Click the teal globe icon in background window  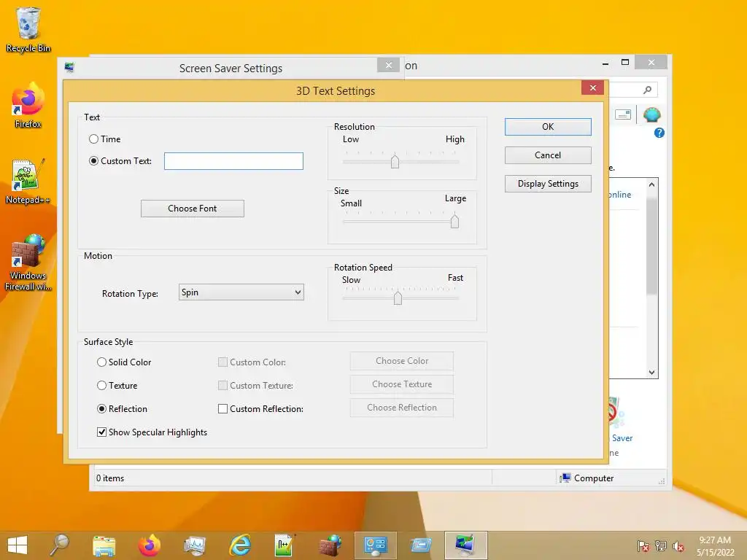651,114
